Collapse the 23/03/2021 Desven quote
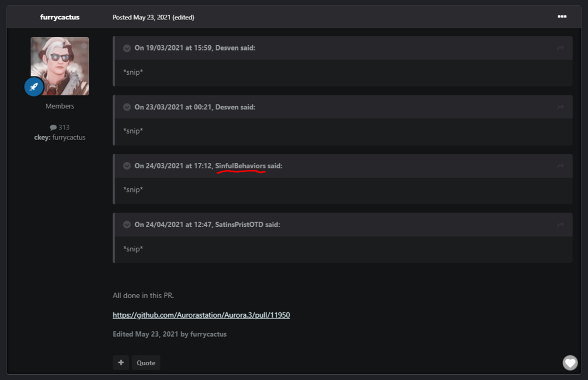This screenshot has width=588, height=380. tap(127, 107)
